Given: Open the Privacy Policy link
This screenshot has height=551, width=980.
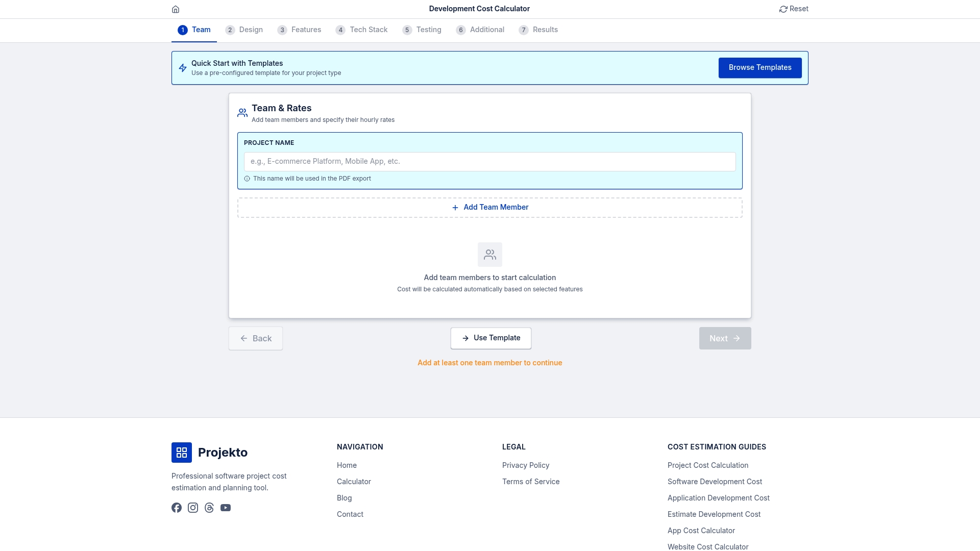Looking at the screenshot, I should (525, 465).
